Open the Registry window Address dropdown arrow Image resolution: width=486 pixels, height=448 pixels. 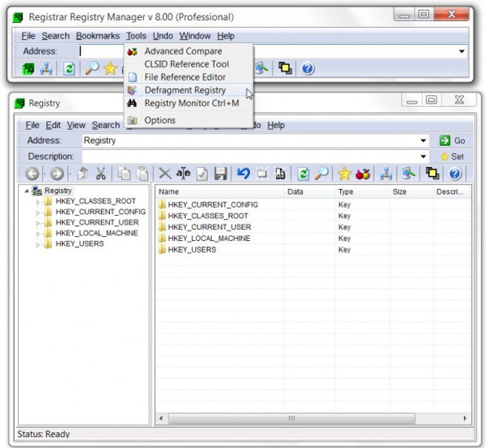pos(423,140)
